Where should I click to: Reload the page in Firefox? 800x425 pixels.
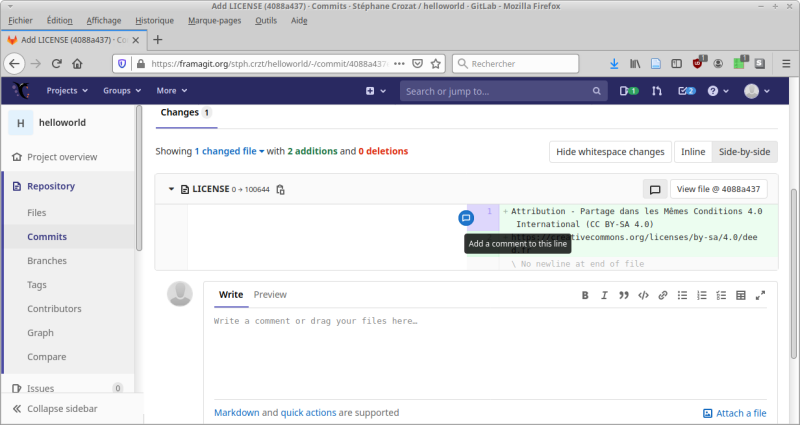[57, 63]
